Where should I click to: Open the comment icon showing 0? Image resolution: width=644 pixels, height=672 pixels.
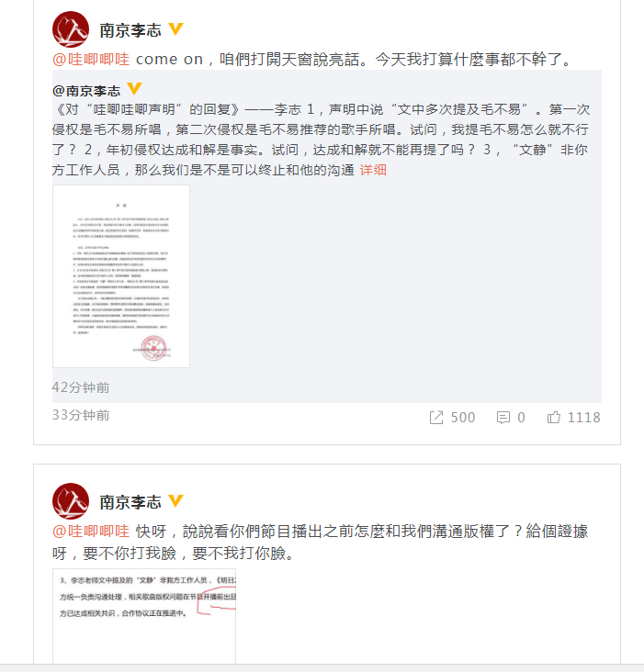(x=503, y=418)
